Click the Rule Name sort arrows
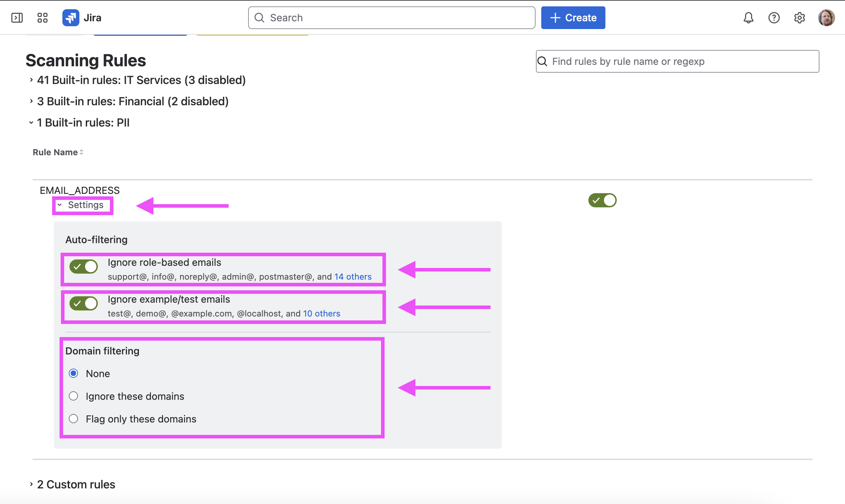845x504 pixels. pos(82,152)
